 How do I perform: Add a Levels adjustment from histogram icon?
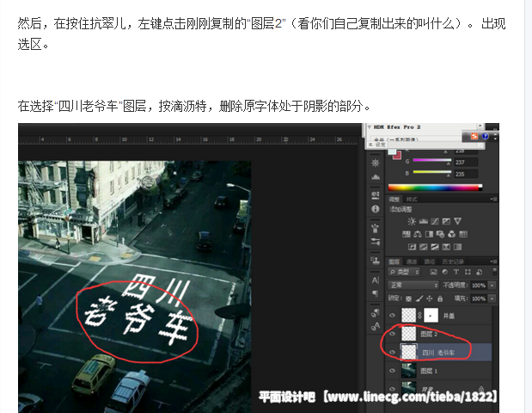point(423,221)
